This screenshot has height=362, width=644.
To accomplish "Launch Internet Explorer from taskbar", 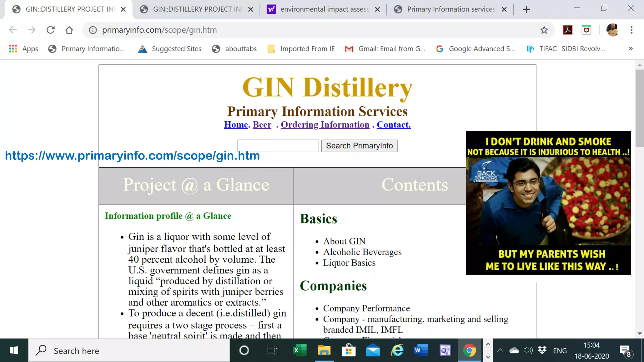I will tap(397, 350).
